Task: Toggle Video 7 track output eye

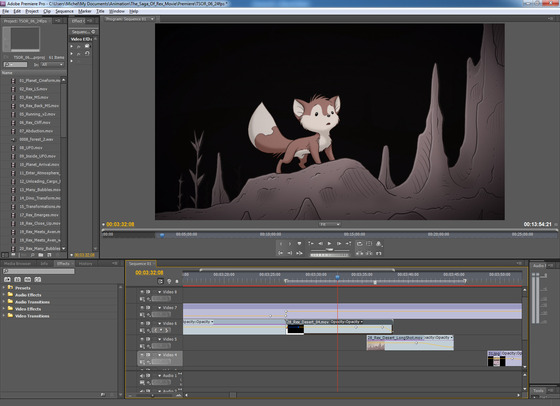Action: point(142,307)
